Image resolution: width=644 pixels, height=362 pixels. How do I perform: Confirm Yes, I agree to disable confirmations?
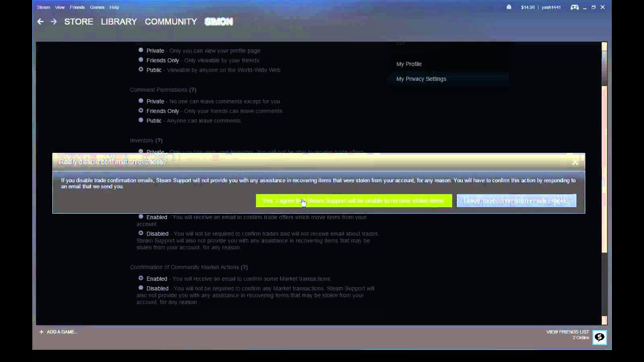(x=354, y=201)
